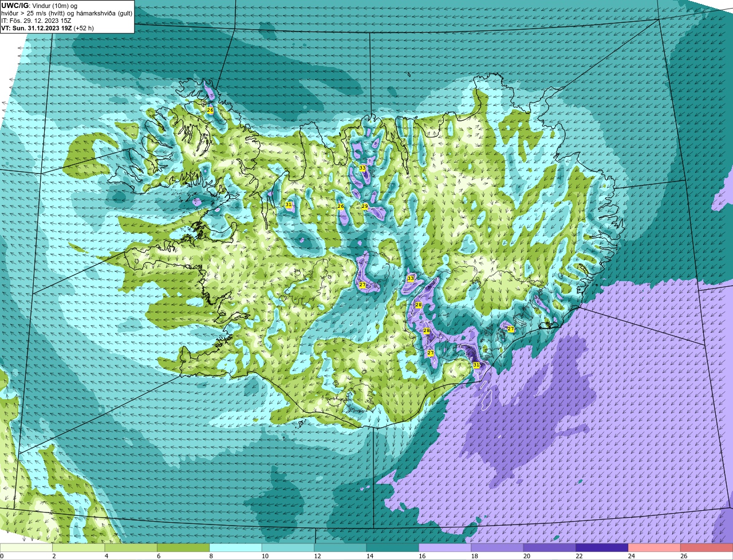Viewport: 733px width, 560px height.
Task: Click the title text "UWC/IG: Vindur (10m) og"
Action: 39,5
